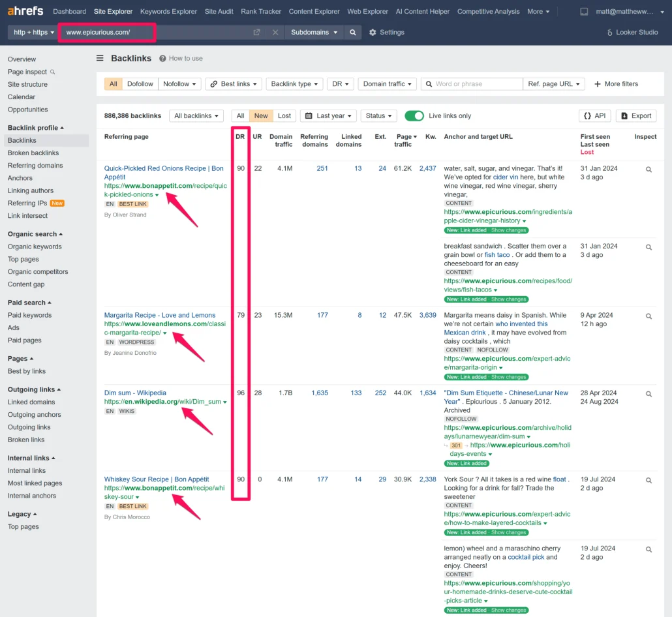
Task: Click referring domains value 1,635
Action: (320, 393)
